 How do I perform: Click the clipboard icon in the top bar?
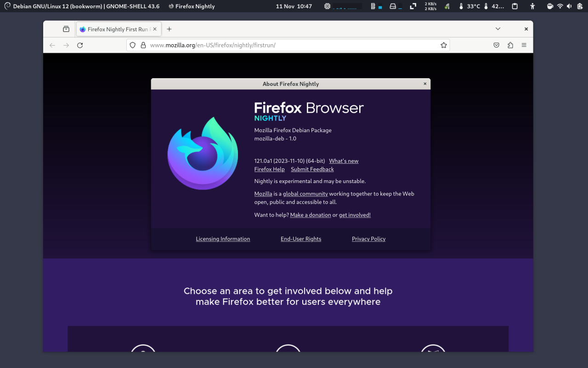tap(514, 6)
